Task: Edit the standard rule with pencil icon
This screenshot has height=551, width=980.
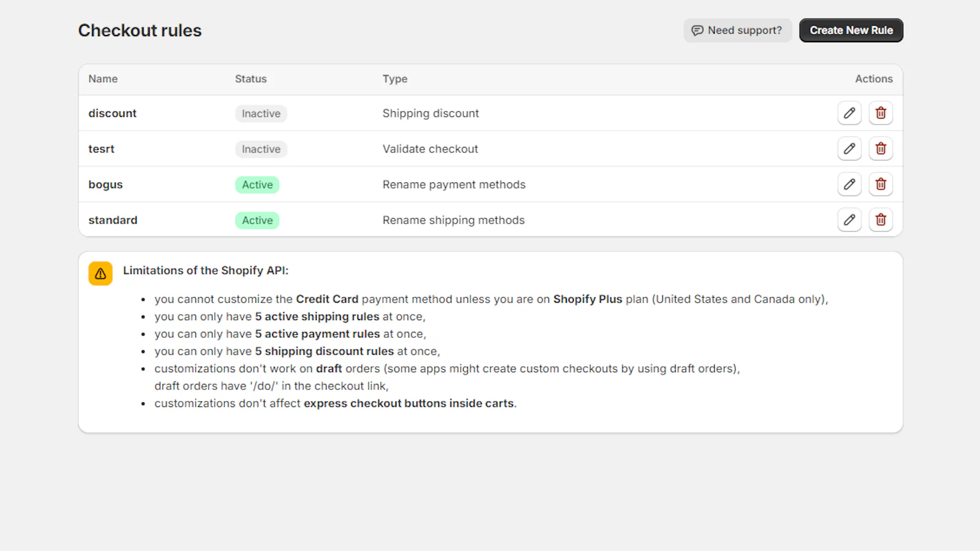Action: pos(850,220)
